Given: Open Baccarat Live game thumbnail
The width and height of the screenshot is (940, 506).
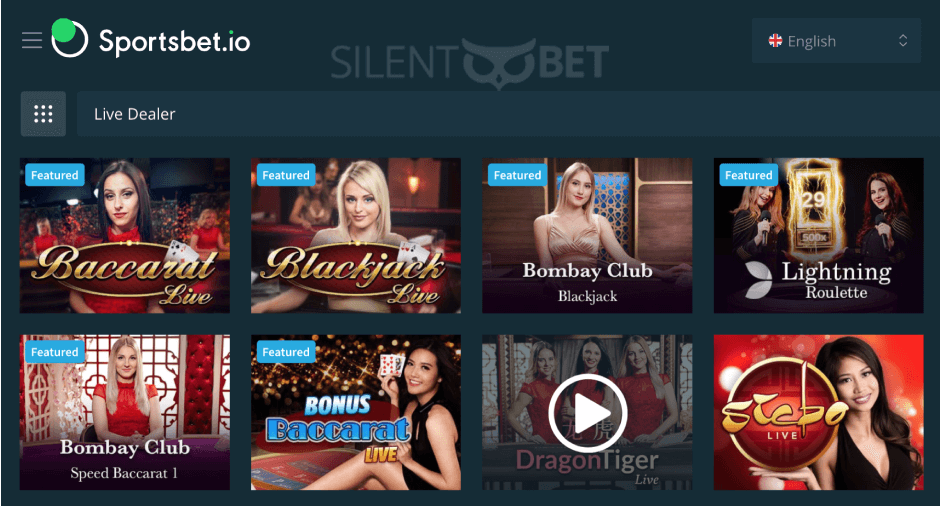Looking at the screenshot, I should (125, 236).
